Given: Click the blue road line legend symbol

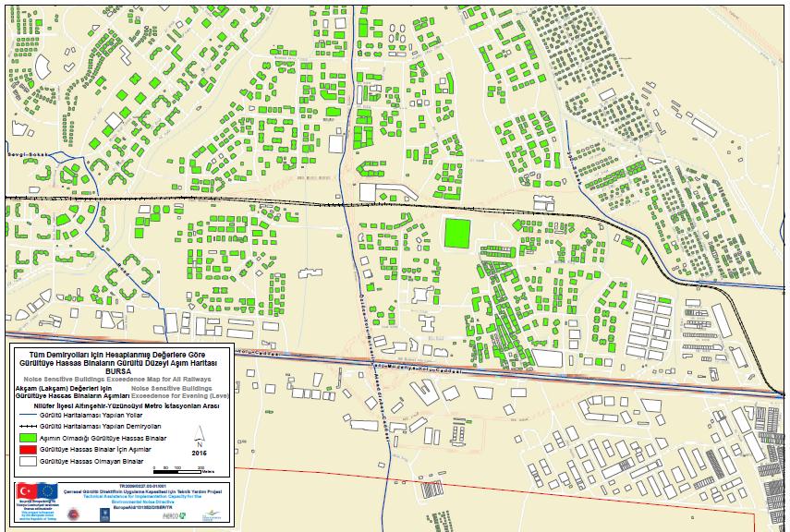Looking at the screenshot, I should point(26,417).
